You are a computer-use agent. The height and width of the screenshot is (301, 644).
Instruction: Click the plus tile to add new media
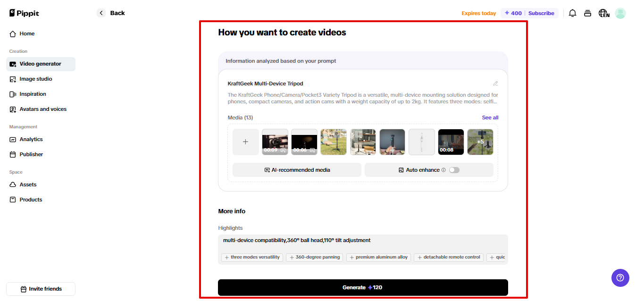[x=245, y=142]
